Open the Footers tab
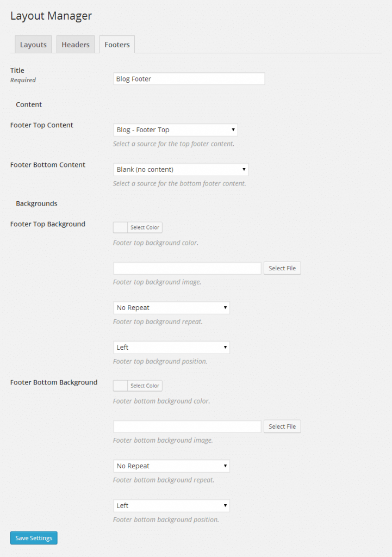Image resolution: width=392 pixels, height=557 pixels. [116, 44]
